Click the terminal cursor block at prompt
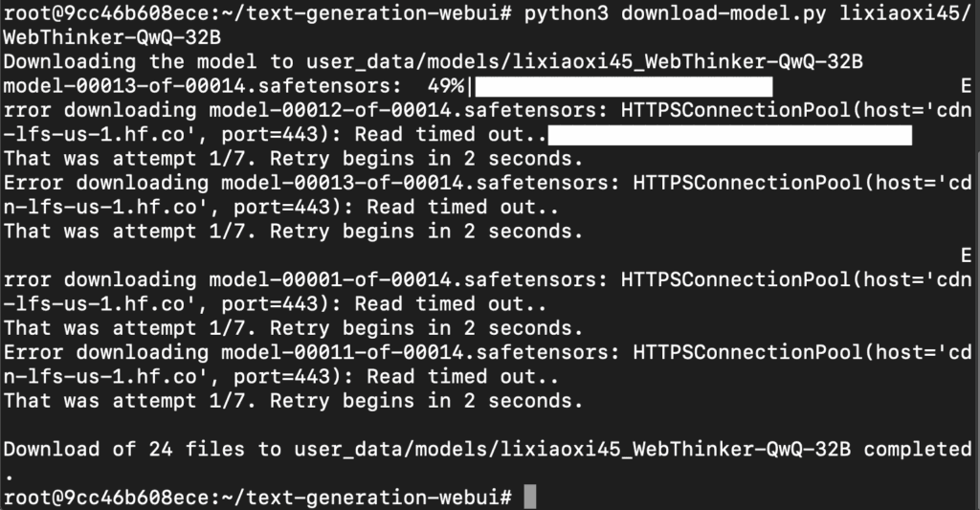The image size is (980, 510). pos(529,497)
